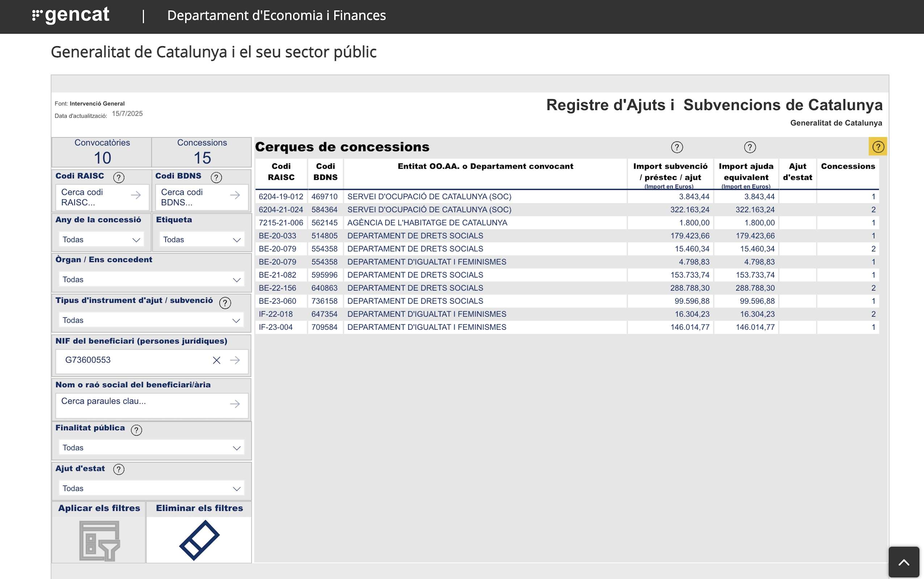
Task: Open Finalitat pública dropdown
Action: coord(151,448)
